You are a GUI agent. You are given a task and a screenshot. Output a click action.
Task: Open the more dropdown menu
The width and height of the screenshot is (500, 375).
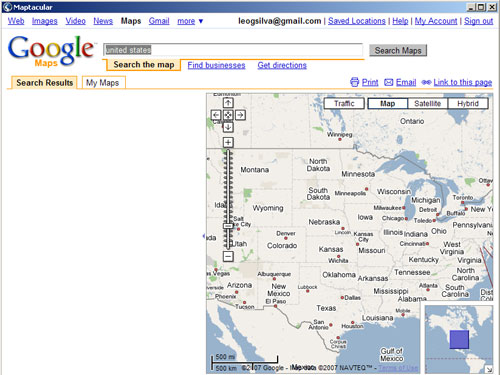coord(190,21)
